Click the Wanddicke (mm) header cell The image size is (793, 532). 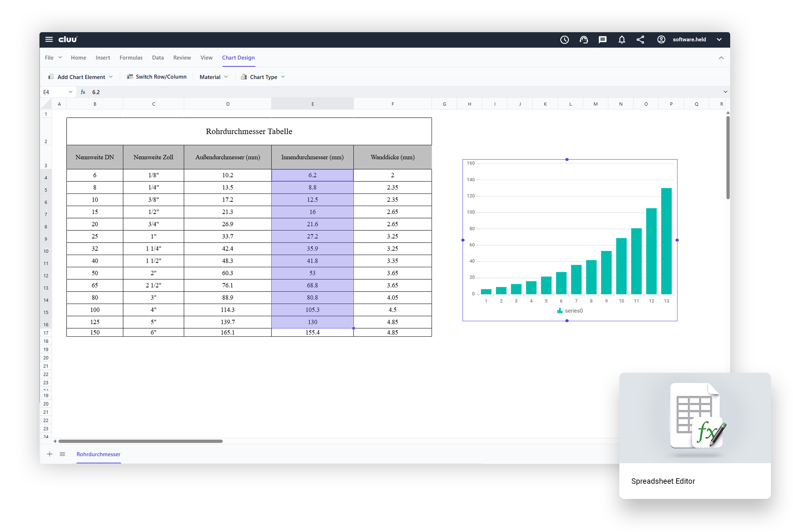point(392,157)
